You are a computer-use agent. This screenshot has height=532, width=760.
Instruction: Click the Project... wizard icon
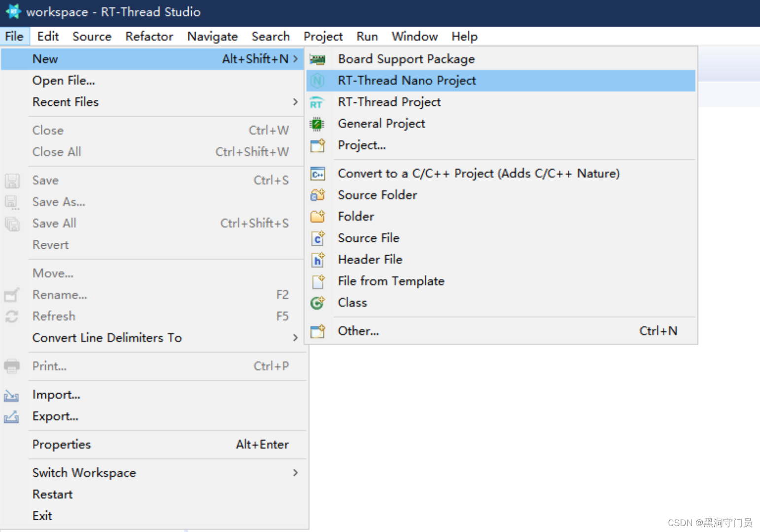318,145
